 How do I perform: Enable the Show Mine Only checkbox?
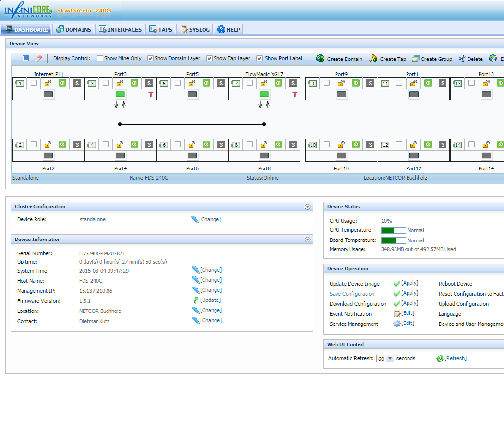tap(100, 58)
